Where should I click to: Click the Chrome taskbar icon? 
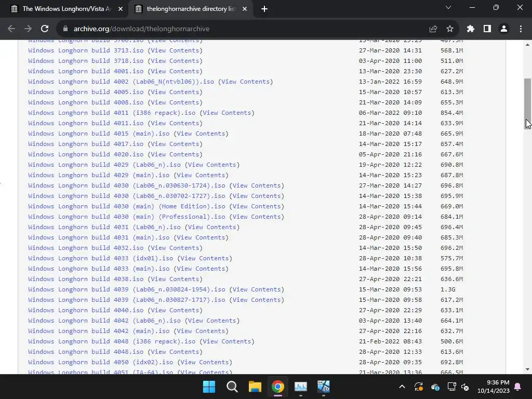click(277, 387)
